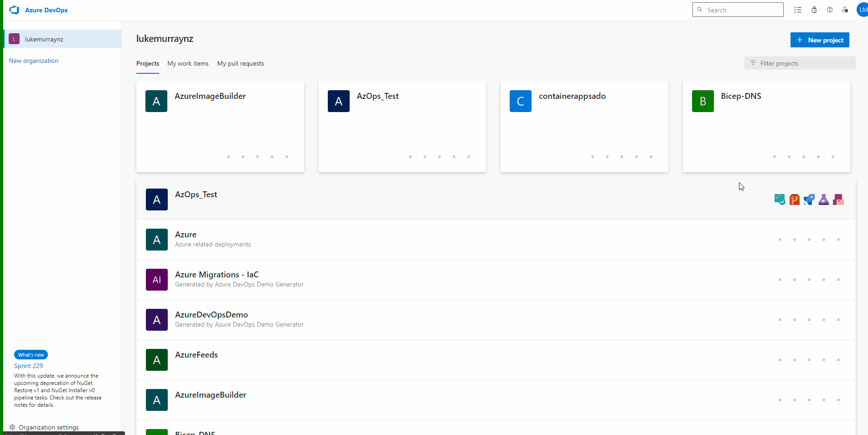Open the Help question mark icon
The image size is (868, 435).
point(830,10)
